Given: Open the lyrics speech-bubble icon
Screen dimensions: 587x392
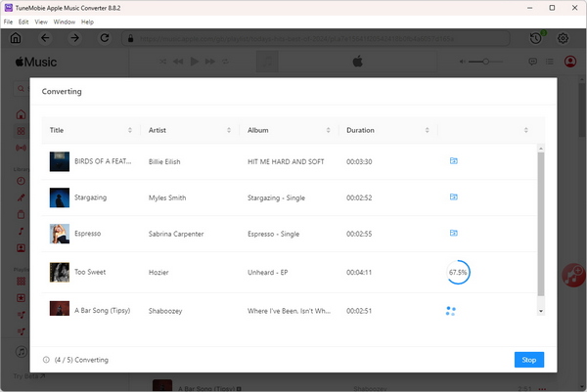Looking at the screenshot, I should point(533,62).
